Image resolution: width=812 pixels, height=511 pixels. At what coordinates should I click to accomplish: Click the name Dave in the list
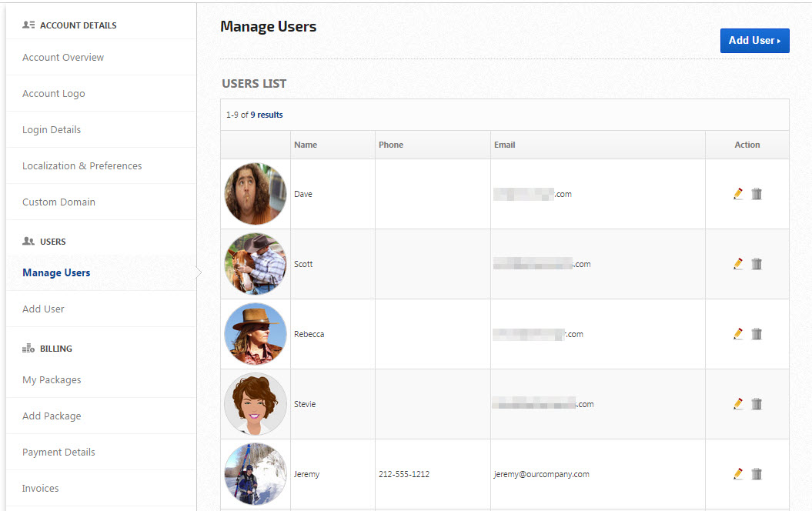click(303, 194)
